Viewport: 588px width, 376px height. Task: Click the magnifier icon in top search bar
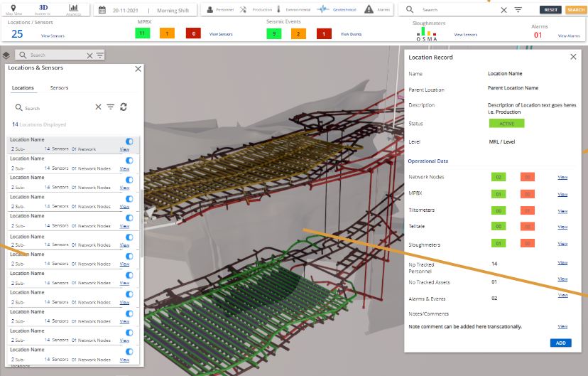pyautogui.click(x=410, y=9)
